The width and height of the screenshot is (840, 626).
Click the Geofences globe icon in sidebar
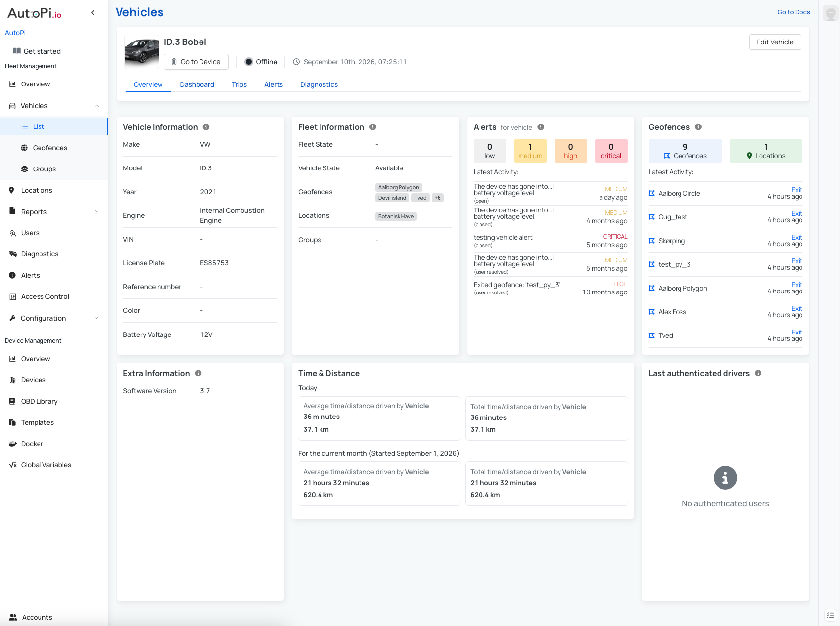pyautogui.click(x=24, y=148)
